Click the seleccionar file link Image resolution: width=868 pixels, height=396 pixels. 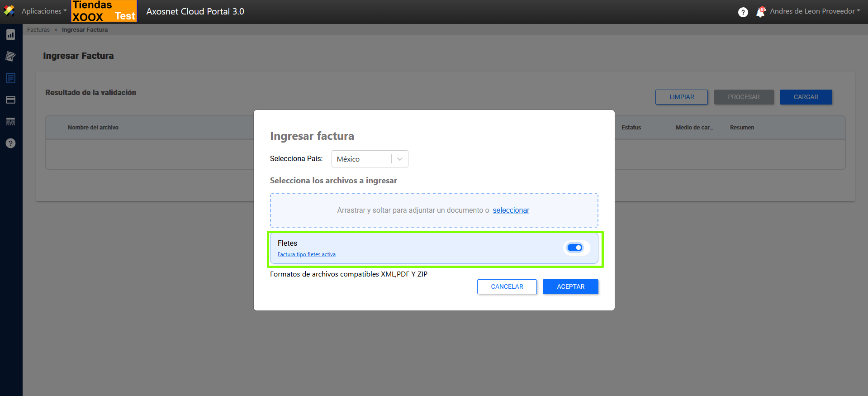[x=511, y=210]
